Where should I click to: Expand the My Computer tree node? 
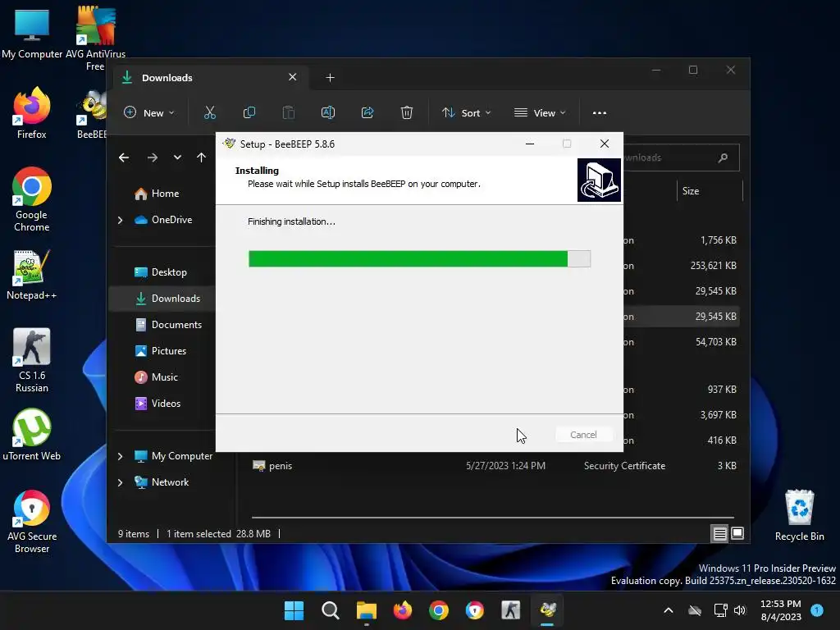click(x=120, y=456)
